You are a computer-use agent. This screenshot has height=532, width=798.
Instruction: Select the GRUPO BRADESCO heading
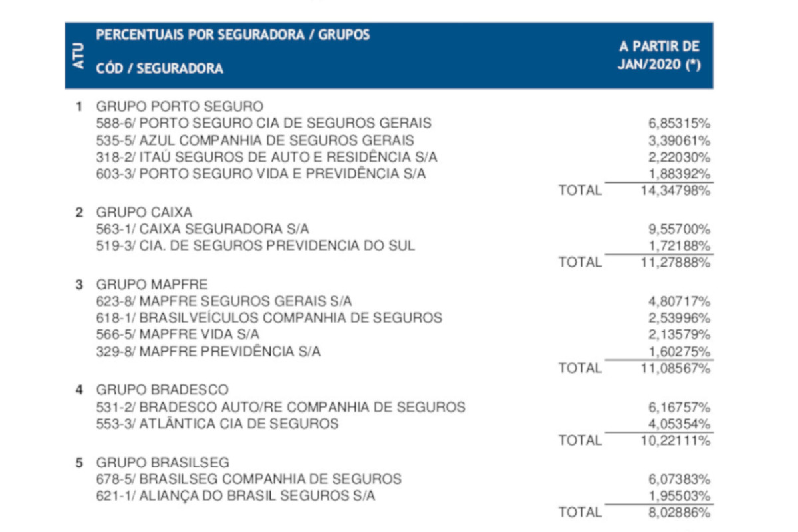click(x=162, y=390)
